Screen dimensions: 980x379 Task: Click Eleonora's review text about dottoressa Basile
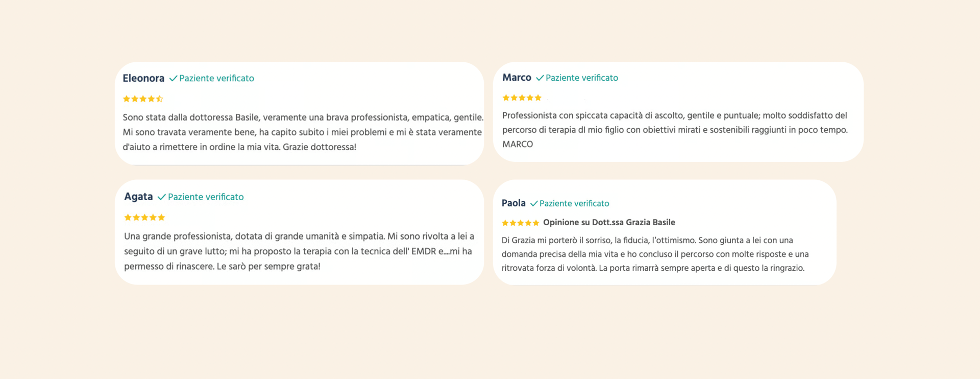pos(303,132)
